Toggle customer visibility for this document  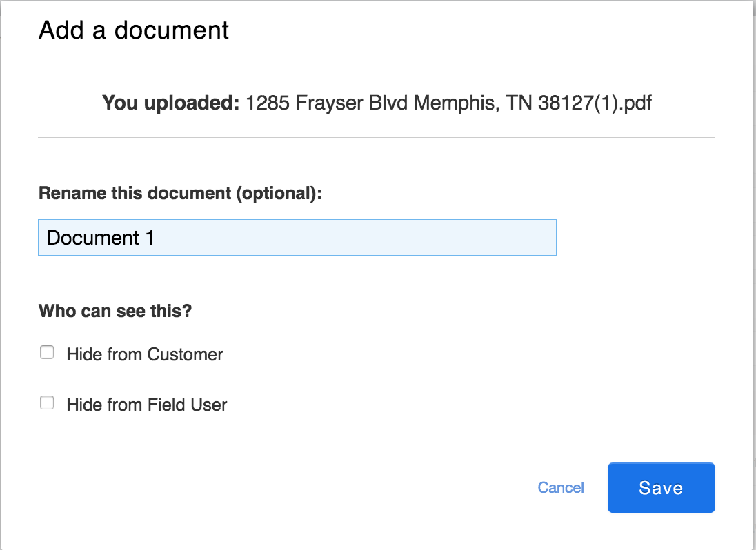coord(46,352)
